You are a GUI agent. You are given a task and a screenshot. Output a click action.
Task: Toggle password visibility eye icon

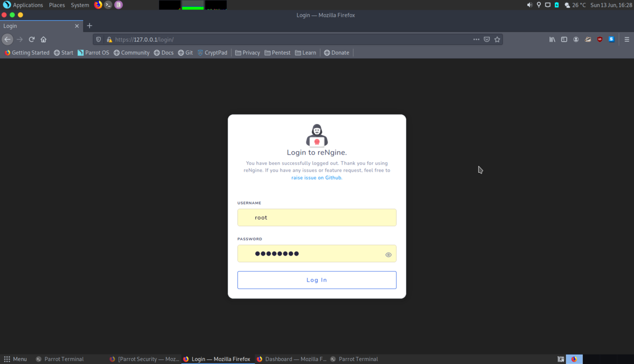[x=388, y=255]
